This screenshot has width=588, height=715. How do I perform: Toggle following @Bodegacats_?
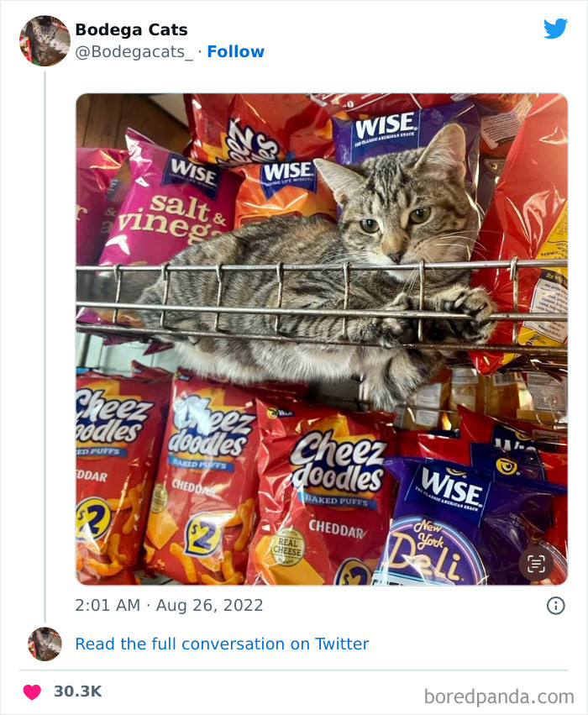click(236, 51)
